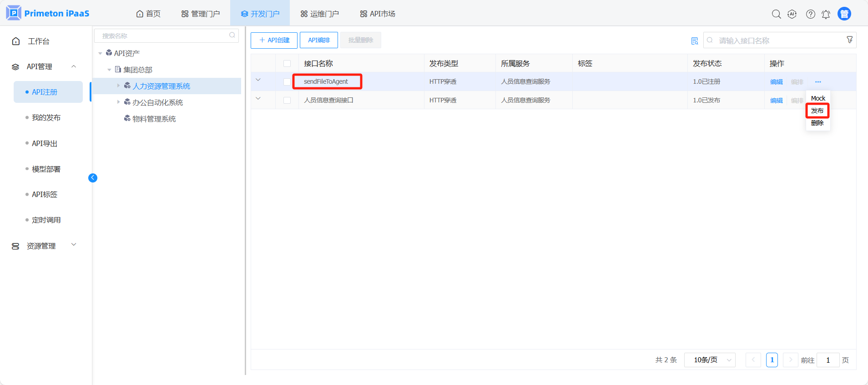Click the global search magnifier icon
The image size is (868, 385).
[x=776, y=14]
